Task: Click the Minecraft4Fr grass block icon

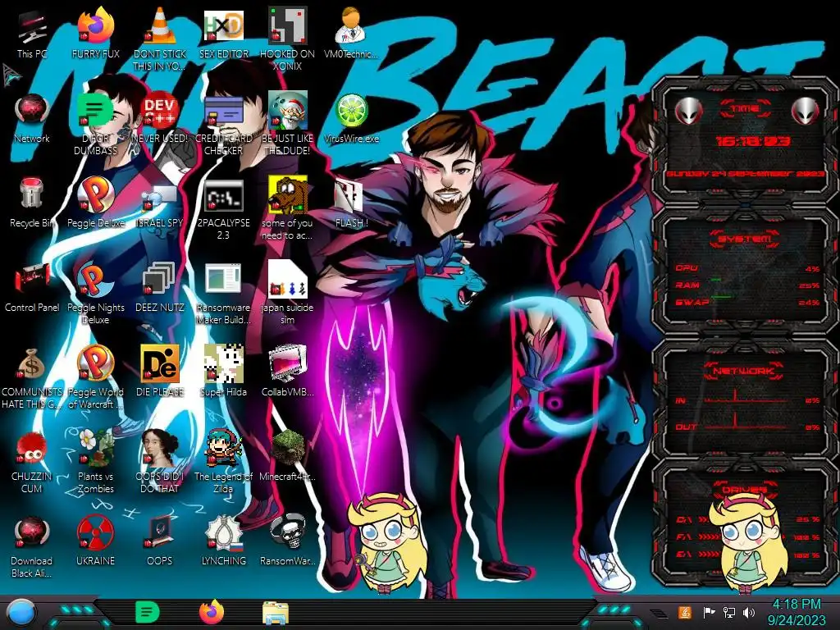Action: tap(288, 448)
